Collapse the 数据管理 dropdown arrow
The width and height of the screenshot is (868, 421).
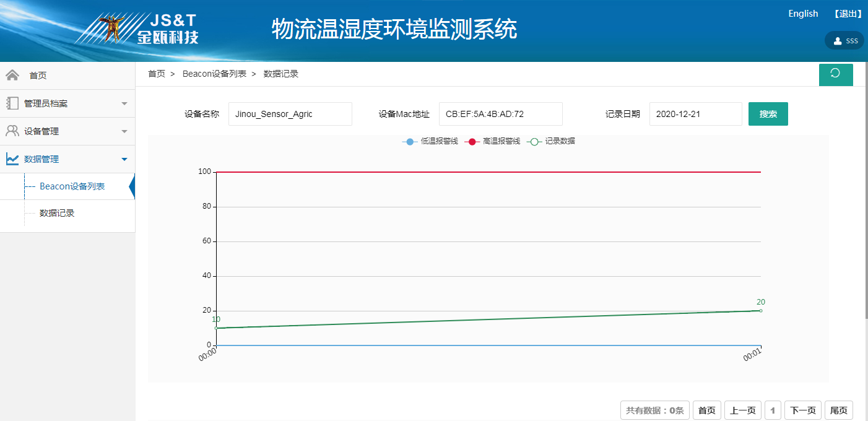124,159
